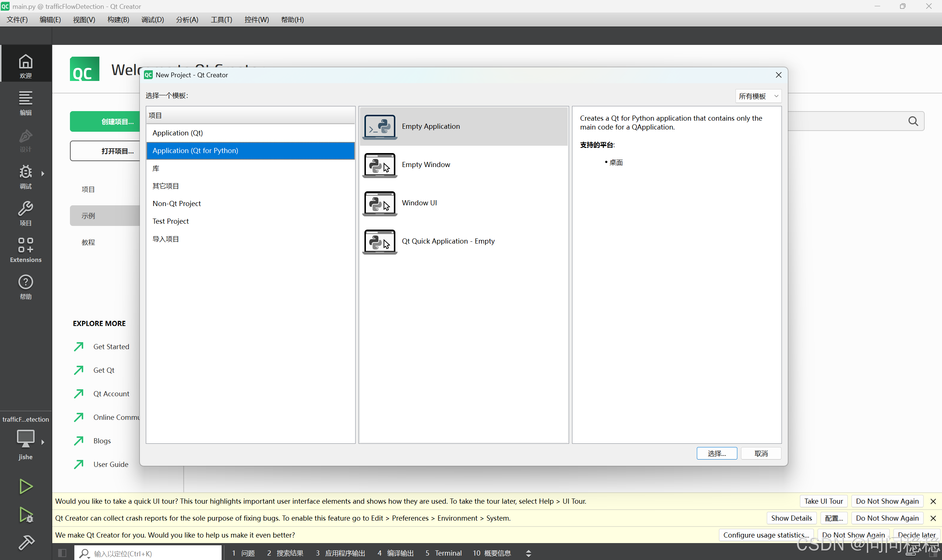942x560 pixels.
Task: Open the 应用程序输出 output tab
Action: (340, 553)
